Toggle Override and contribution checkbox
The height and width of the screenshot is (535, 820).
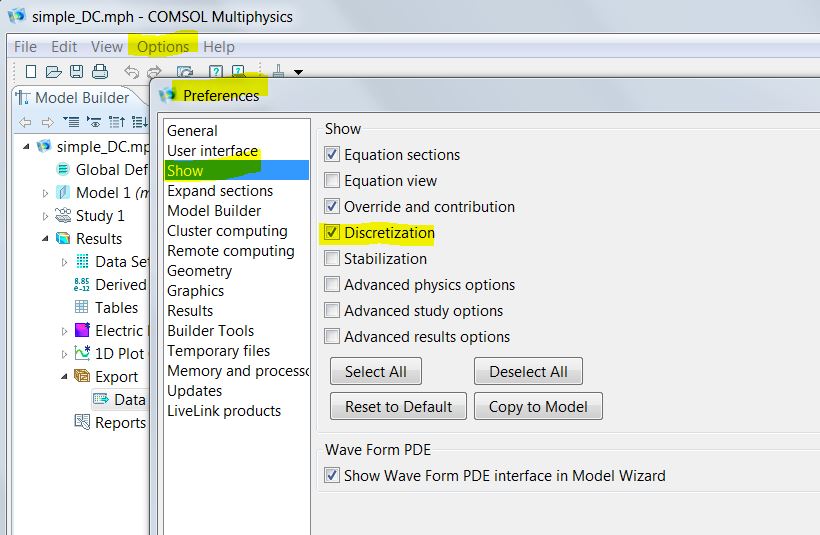click(332, 206)
